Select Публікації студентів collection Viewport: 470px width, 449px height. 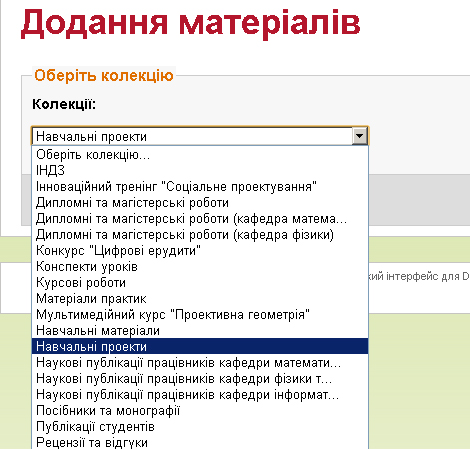click(200, 427)
